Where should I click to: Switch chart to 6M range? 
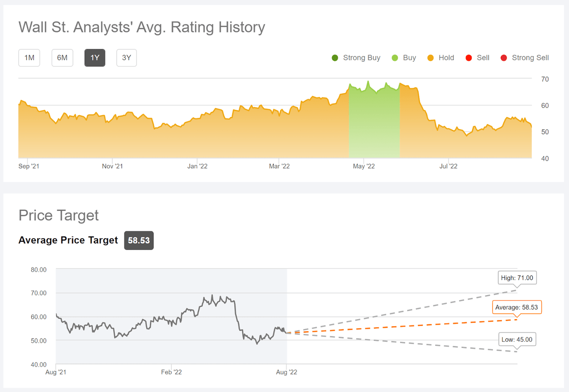click(x=62, y=58)
